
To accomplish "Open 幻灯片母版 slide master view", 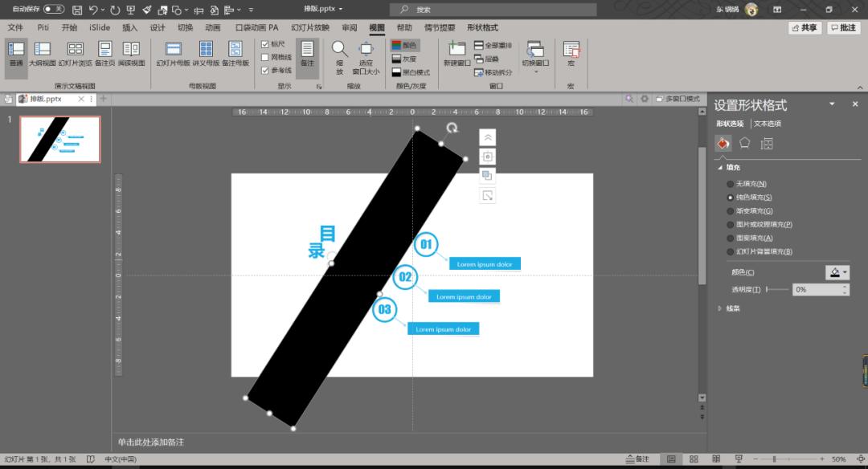I will (x=173, y=53).
